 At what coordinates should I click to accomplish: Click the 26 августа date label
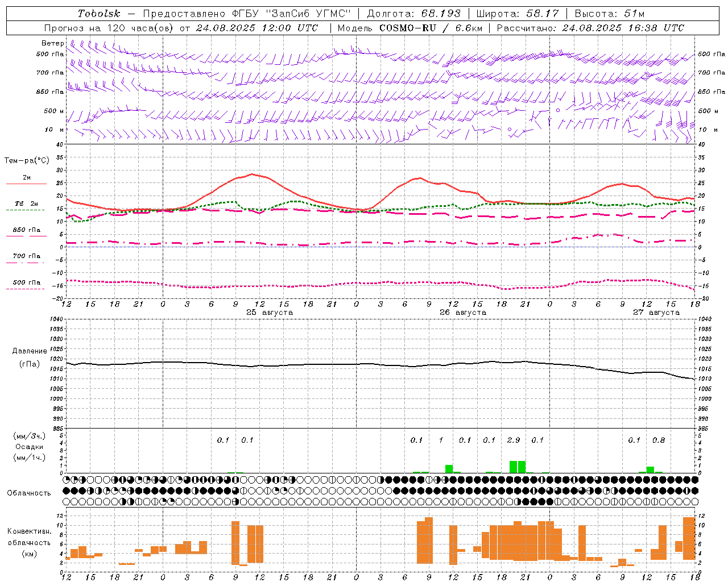tap(463, 313)
